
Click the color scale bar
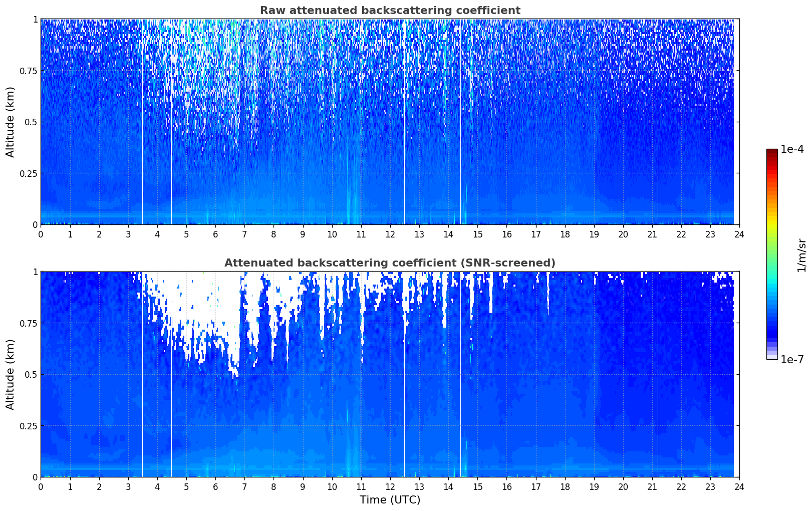(x=772, y=254)
